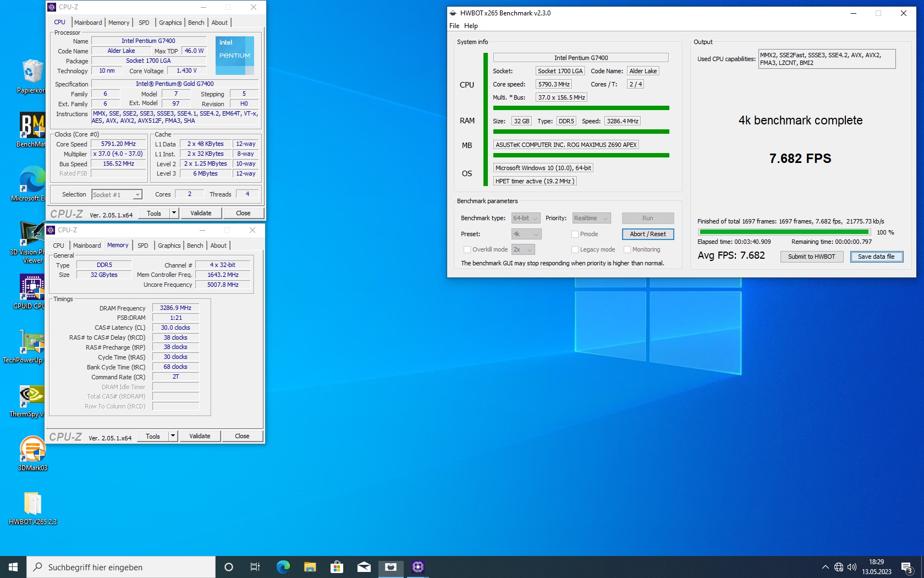Image resolution: width=924 pixels, height=578 pixels.
Task: Open the Preset 4k dropdown
Action: click(x=526, y=234)
